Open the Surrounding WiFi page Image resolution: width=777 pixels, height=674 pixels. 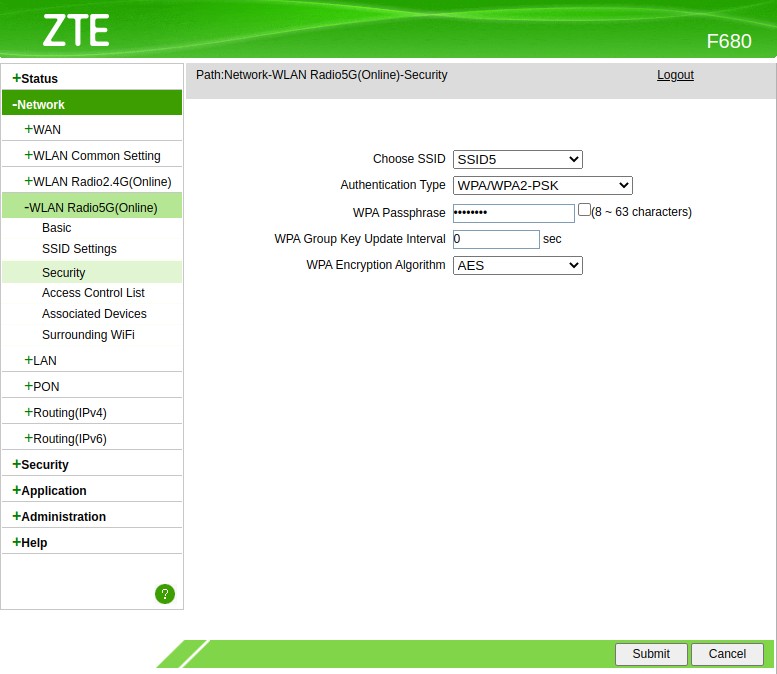tap(88, 335)
